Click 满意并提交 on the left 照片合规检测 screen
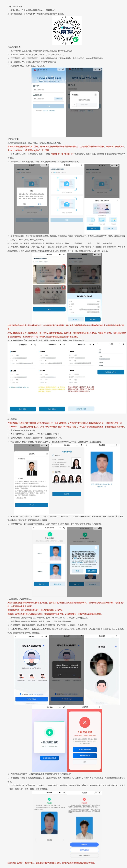 pyautogui.click(x=57, y=584)
